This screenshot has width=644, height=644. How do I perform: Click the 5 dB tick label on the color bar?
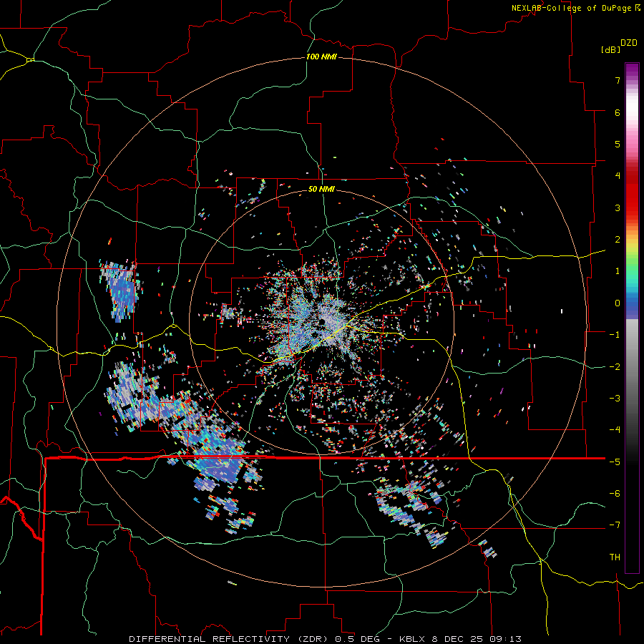click(x=618, y=144)
